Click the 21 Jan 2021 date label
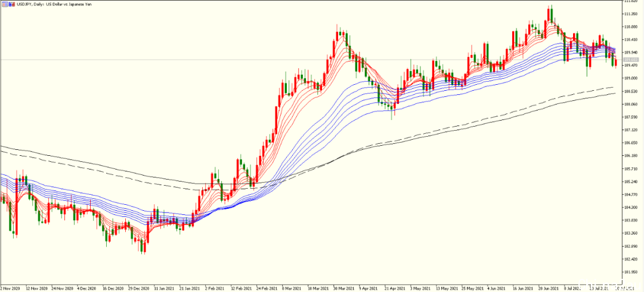644x292 pixels. 190,288
